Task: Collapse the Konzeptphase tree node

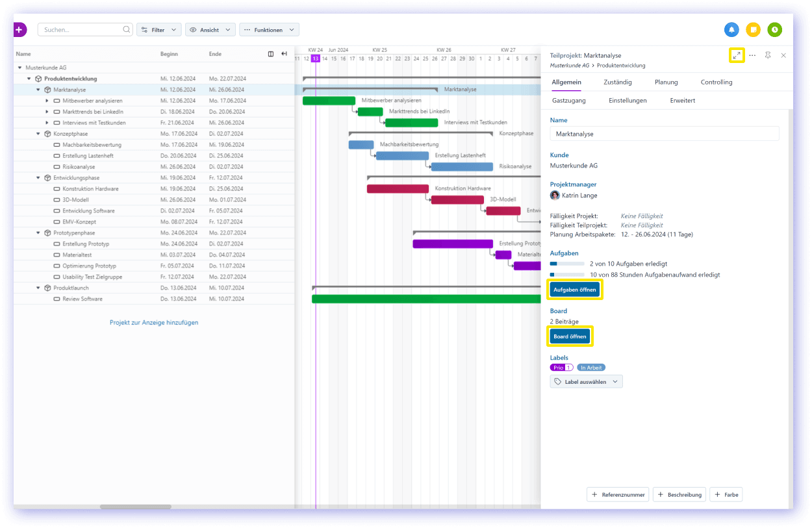Action: [38, 134]
